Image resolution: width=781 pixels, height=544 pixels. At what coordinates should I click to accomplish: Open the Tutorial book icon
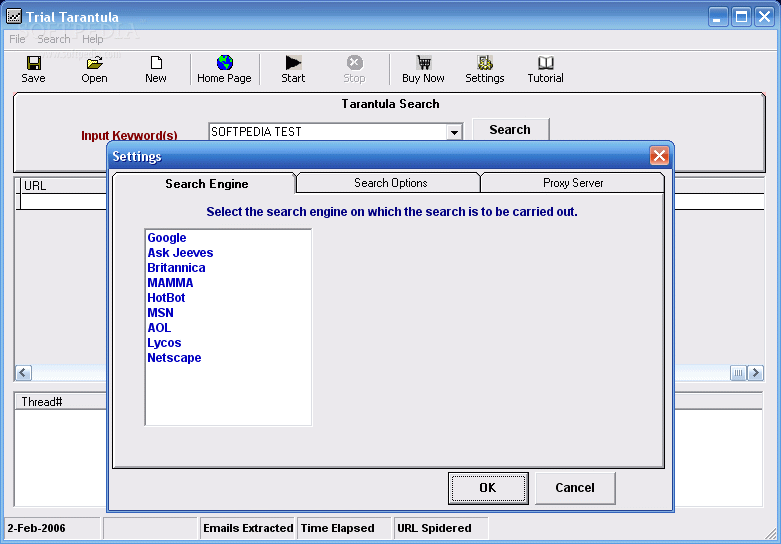545,63
